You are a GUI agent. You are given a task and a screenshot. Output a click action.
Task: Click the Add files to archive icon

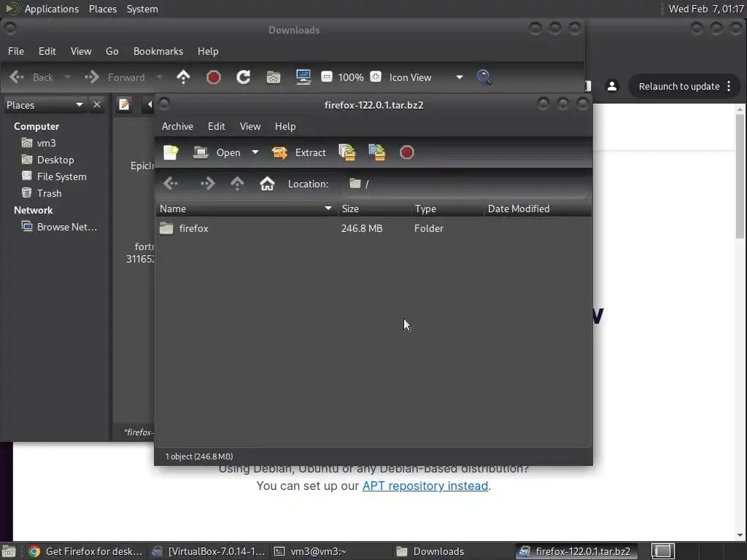(x=347, y=152)
